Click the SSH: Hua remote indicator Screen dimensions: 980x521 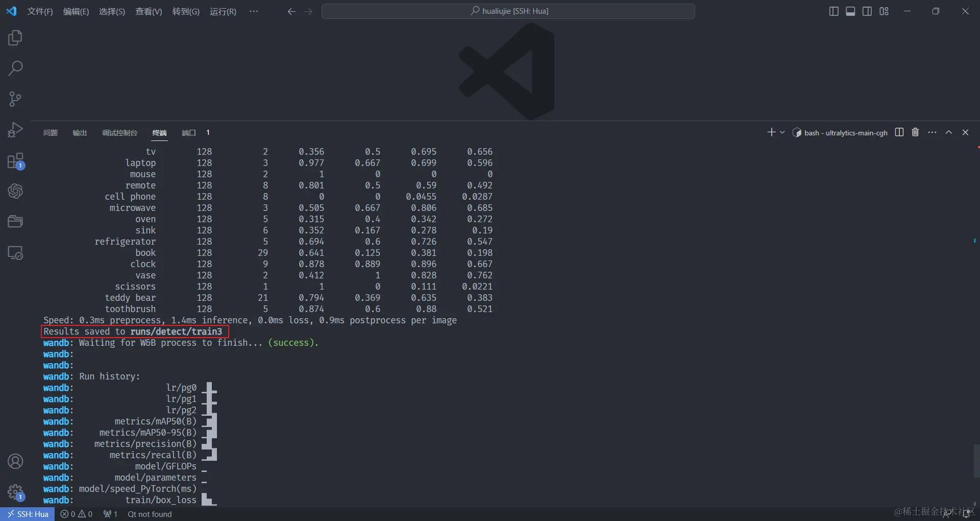tap(28, 514)
